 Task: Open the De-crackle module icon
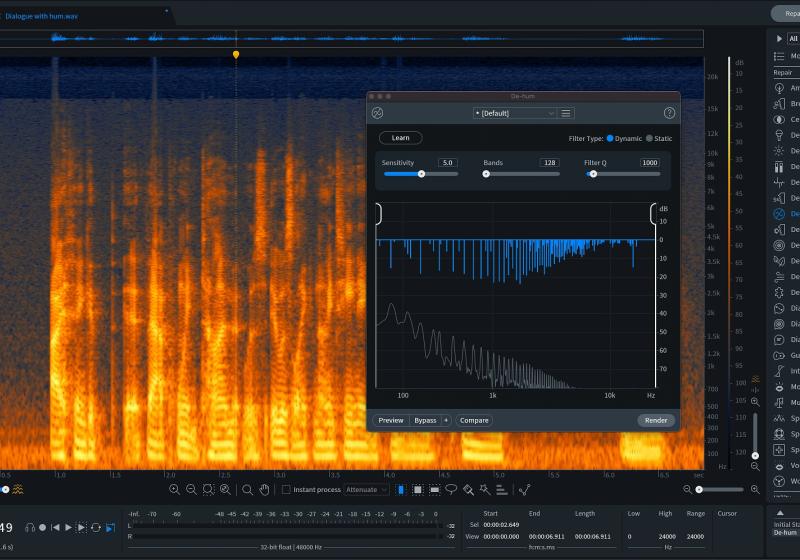pyautogui.click(x=779, y=183)
